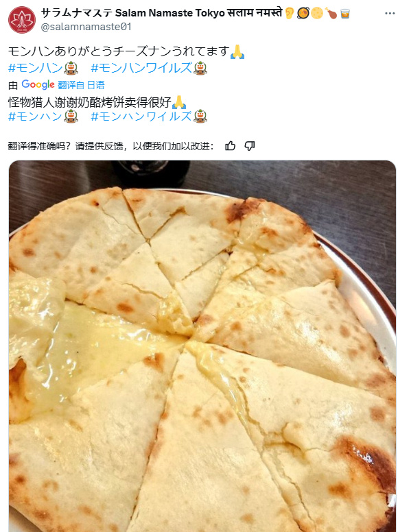This screenshot has height=532, width=398.
Task: Click the translated Chinese tweet text
Action: [90, 102]
